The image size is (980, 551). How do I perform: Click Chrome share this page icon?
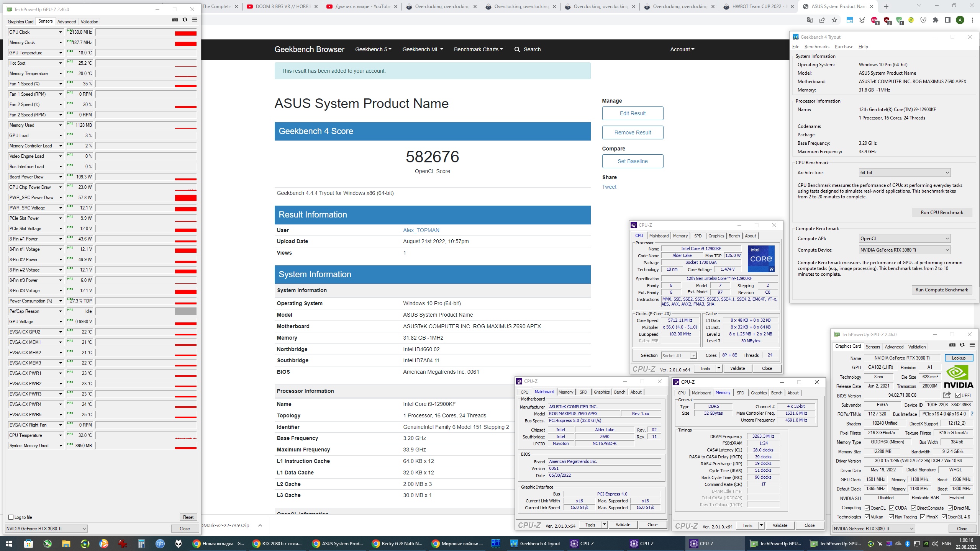(x=822, y=20)
